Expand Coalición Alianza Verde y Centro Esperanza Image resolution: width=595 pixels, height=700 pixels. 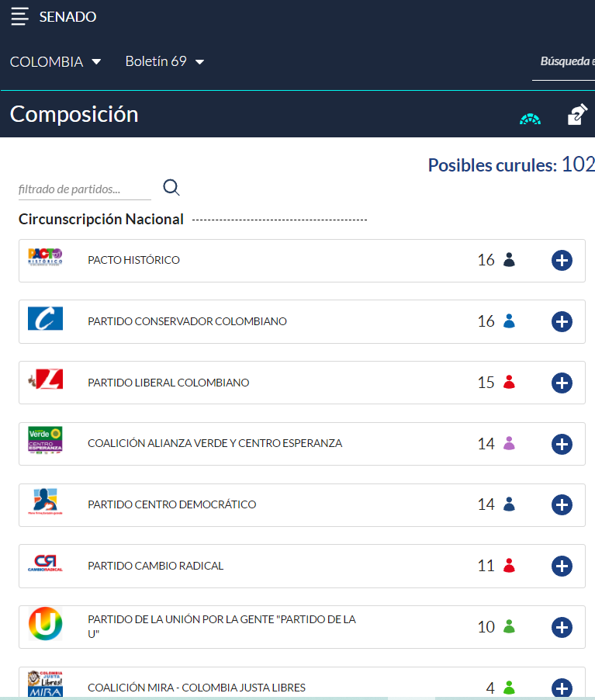coord(562,444)
